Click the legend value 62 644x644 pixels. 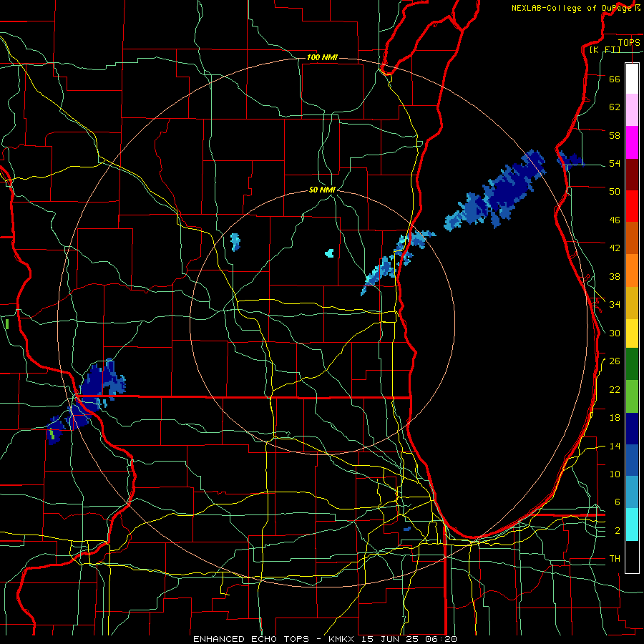[615, 107]
